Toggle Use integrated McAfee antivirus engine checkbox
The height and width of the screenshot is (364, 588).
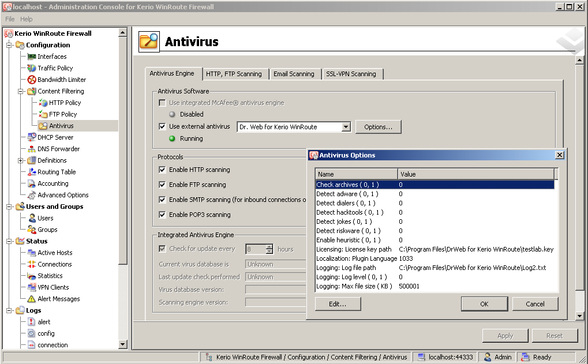(162, 103)
